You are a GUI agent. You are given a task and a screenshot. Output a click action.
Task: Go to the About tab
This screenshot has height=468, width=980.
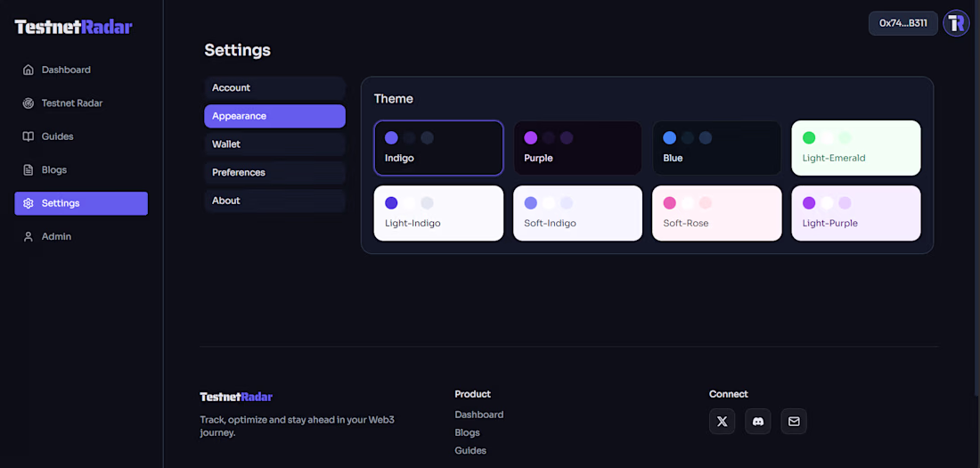click(x=275, y=201)
